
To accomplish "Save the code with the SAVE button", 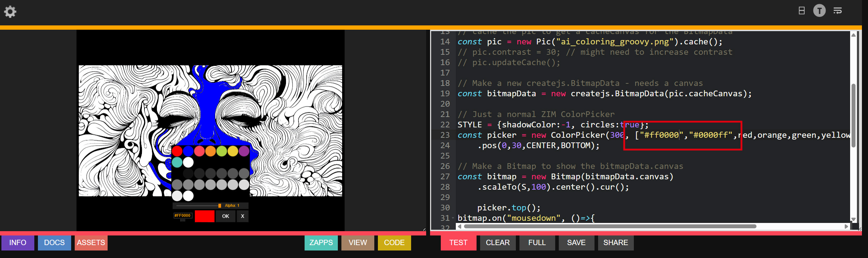I will pos(576,243).
